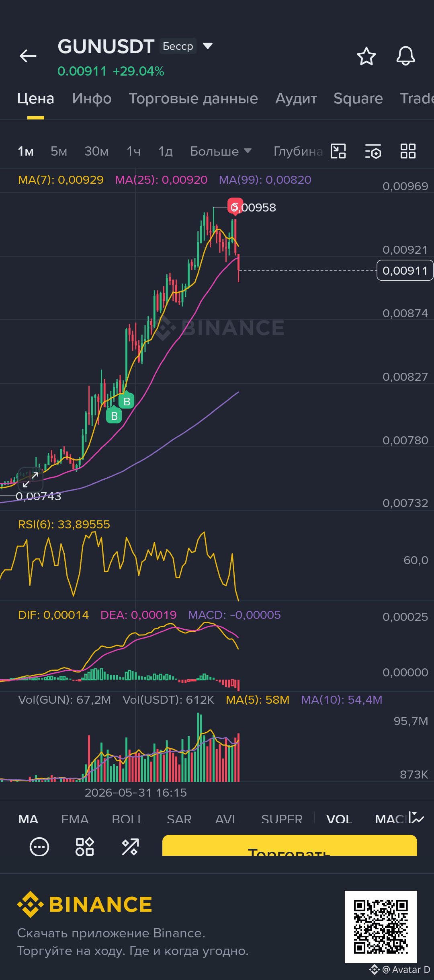Tap the MA(99): 0,00820 legend
The width and height of the screenshot is (434, 980).
click(x=265, y=180)
